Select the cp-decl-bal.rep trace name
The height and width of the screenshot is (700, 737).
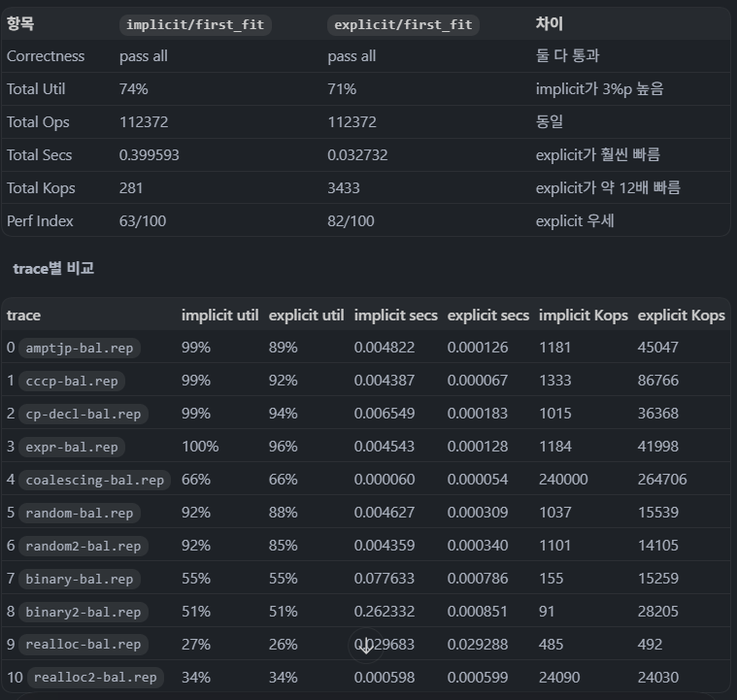(x=84, y=415)
